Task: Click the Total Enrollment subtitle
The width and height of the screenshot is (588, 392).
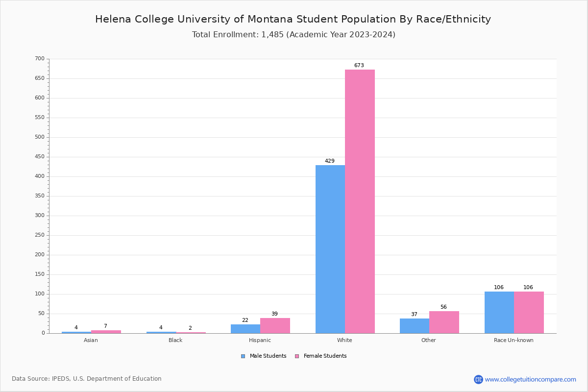Action: click(294, 35)
